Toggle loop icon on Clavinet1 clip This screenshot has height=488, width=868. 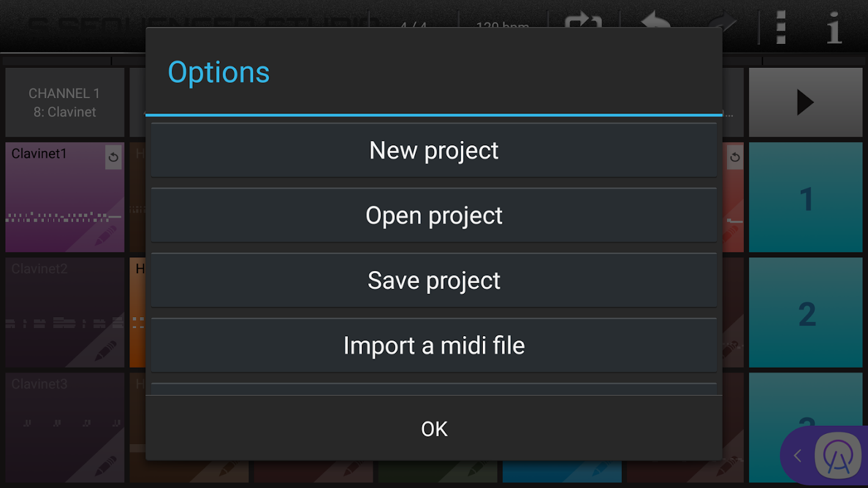click(113, 157)
